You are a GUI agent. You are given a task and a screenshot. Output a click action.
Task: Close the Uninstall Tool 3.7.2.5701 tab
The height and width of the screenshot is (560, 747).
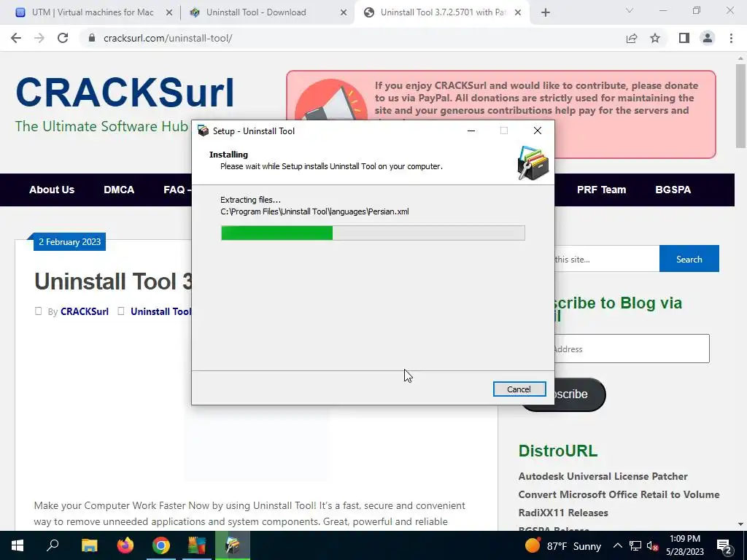click(x=519, y=13)
